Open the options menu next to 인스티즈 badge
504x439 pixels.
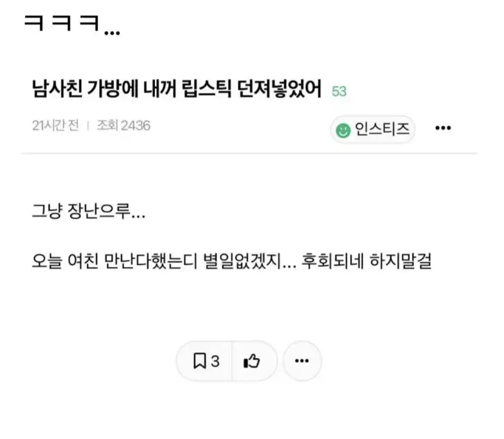[443, 128]
